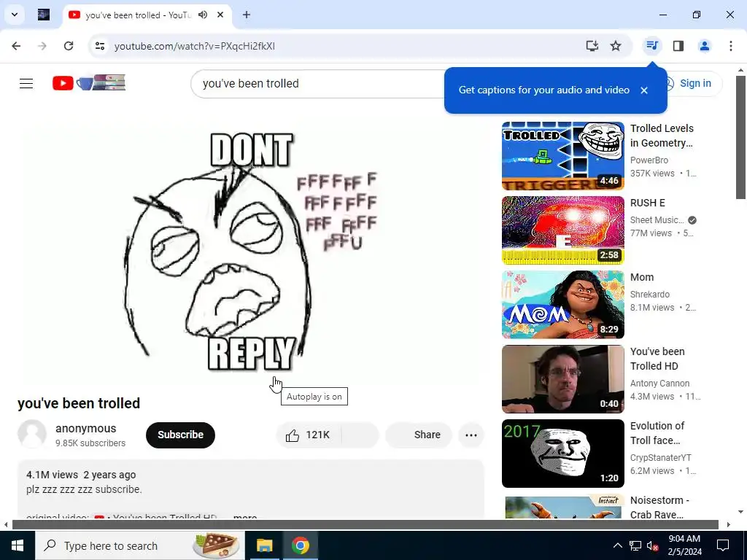Click the address bar URL
The width and height of the screenshot is (747, 560).
pyautogui.click(x=194, y=46)
